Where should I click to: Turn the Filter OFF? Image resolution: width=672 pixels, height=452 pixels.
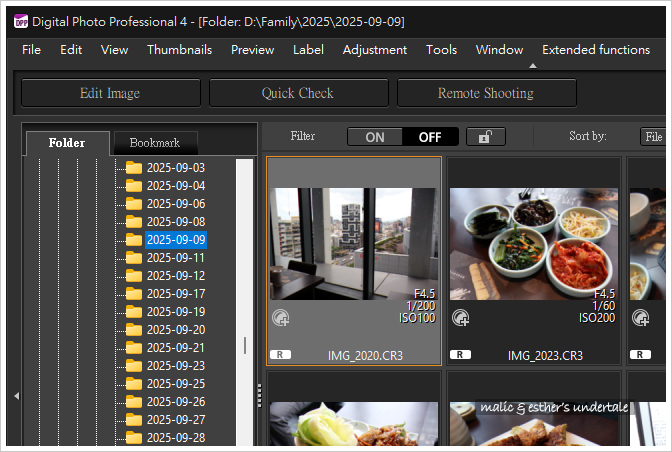pyautogui.click(x=430, y=137)
